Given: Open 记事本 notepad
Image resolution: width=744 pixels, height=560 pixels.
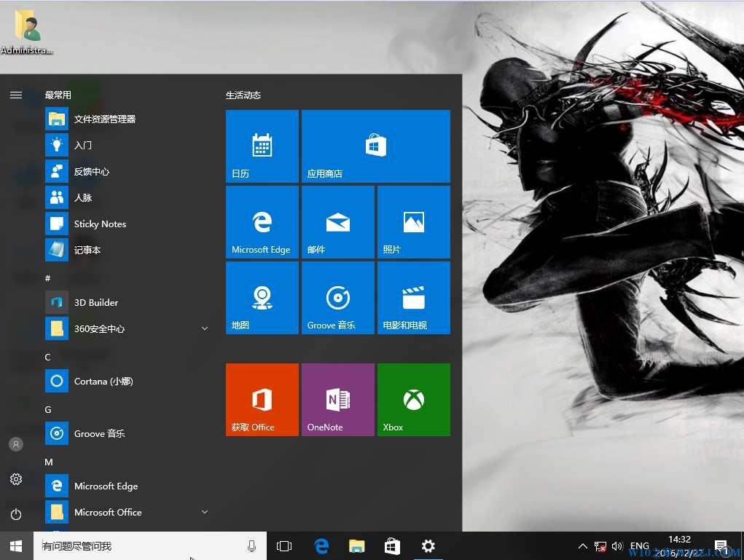Looking at the screenshot, I should (128, 250).
